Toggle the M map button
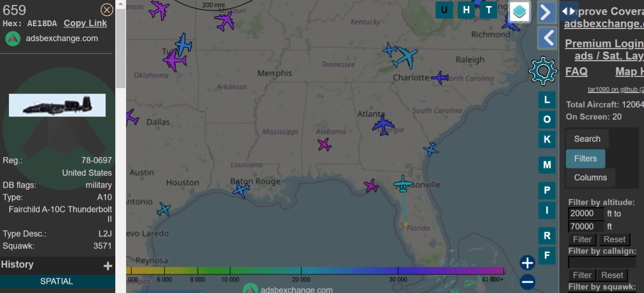Image resolution: width=644 pixels, height=293 pixels. tap(547, 165)
